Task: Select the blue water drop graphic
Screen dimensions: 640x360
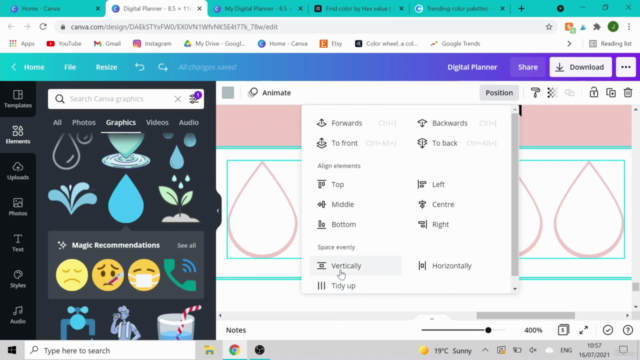Action: pyautogui.click(x=126, y=199)
